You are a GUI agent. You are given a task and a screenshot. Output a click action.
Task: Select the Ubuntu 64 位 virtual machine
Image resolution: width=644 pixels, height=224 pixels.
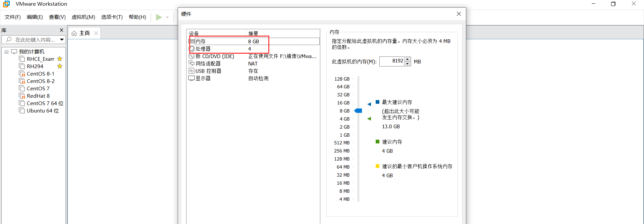pos(43,111)
